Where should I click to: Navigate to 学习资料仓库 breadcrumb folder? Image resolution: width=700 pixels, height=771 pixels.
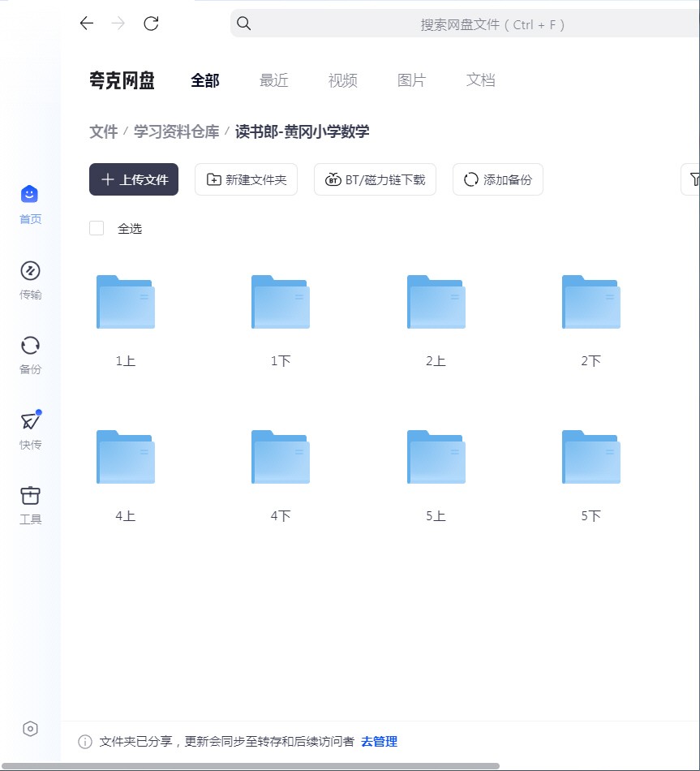coord(177,131)
